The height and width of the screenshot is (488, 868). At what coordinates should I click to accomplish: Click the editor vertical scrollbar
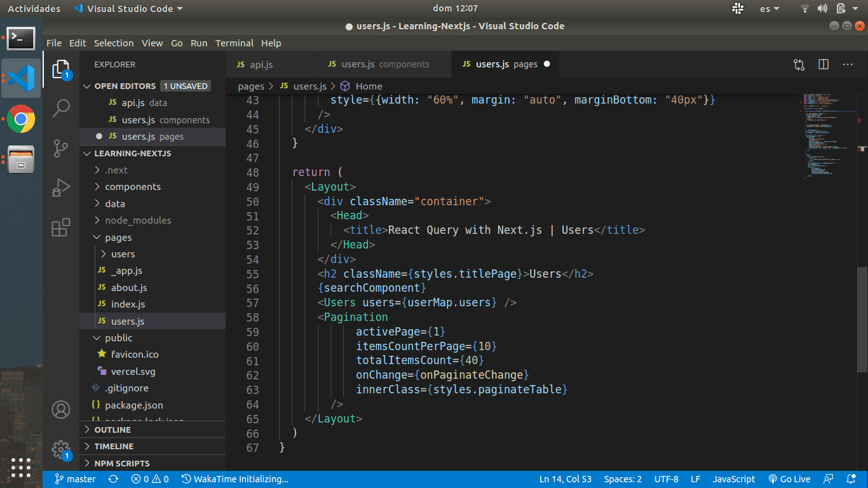click(x=862, y=318)
